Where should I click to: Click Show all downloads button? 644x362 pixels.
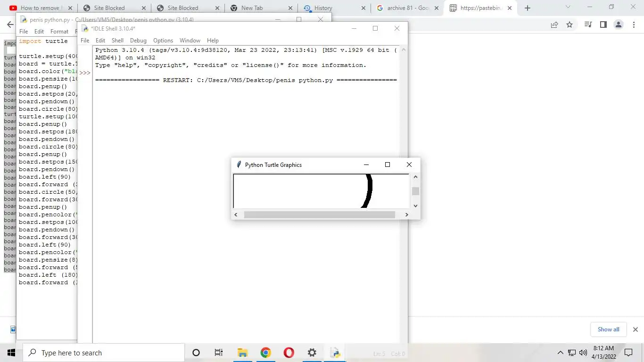(609, 329)
